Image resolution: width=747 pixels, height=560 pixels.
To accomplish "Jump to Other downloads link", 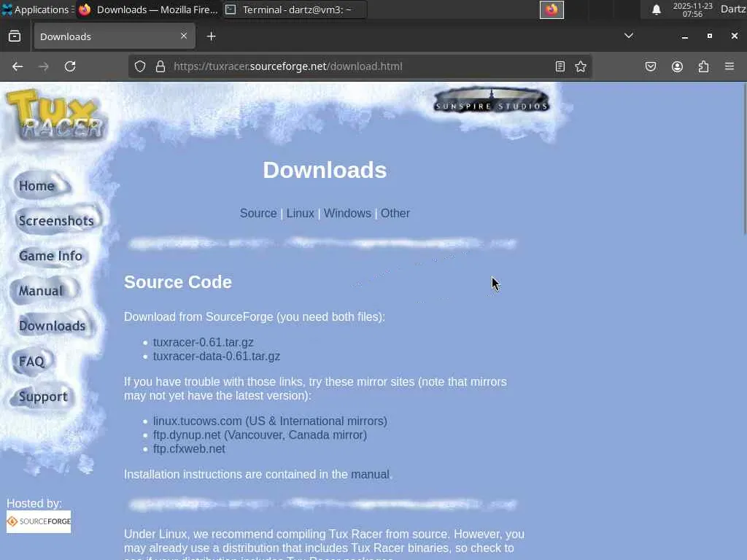I will [395, 214].
